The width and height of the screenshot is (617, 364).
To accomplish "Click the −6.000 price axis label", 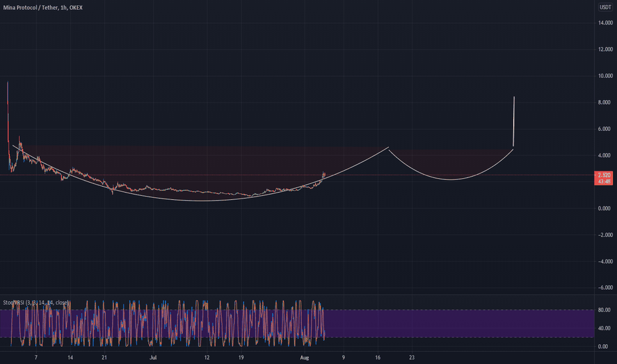I will (x=604, y=288).
